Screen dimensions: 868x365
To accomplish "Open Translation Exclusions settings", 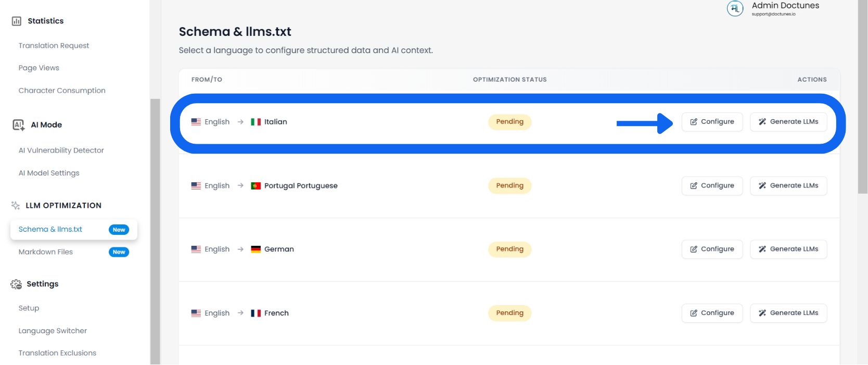I will tap(57, 353).
